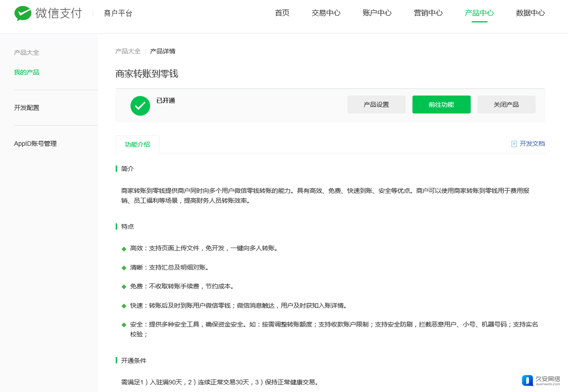Open 首页 in top navigation
The width and height of the screenshot is (568, 392).
tap(282, 13)
